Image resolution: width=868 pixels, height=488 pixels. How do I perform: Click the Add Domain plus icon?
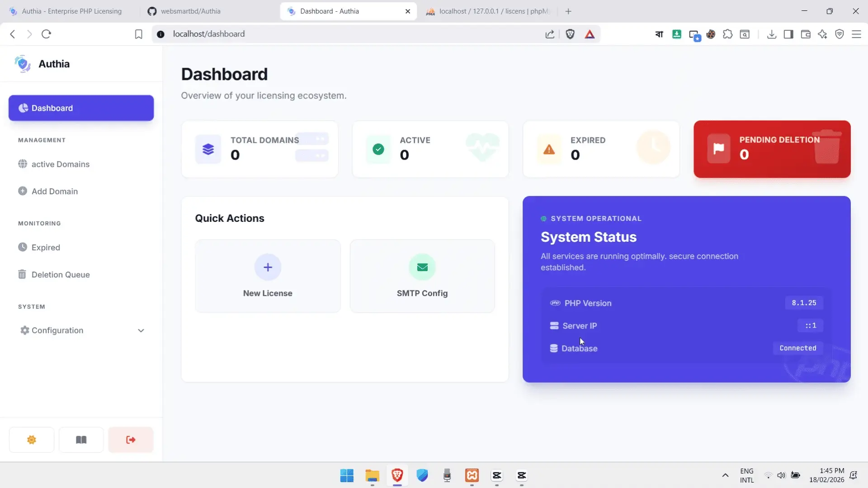[x=23, y=191]
